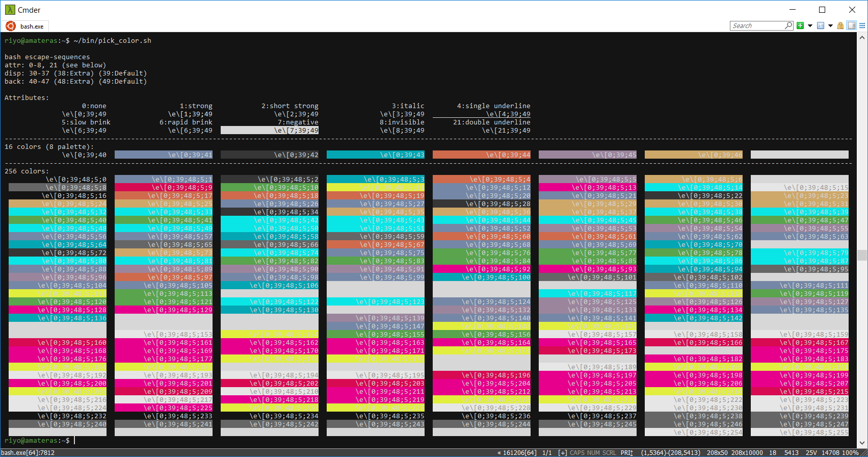This screenshot has height=457, width=868.
Task: Click the green new console plus icon
Action: tap(800, 26)
